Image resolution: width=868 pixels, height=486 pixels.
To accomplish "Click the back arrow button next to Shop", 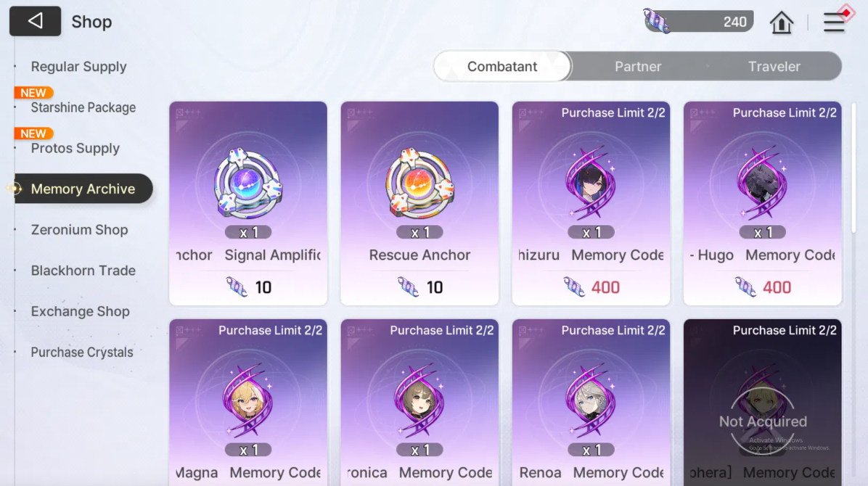I will coord(35,21).
